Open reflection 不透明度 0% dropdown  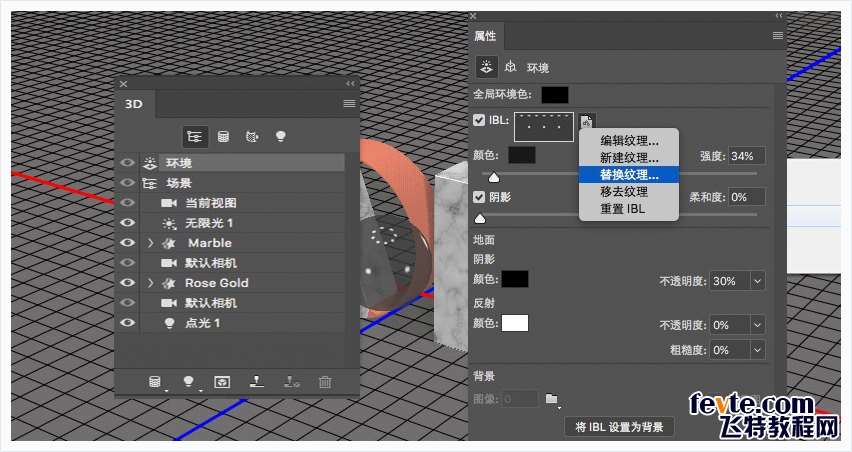click(757, 325)
